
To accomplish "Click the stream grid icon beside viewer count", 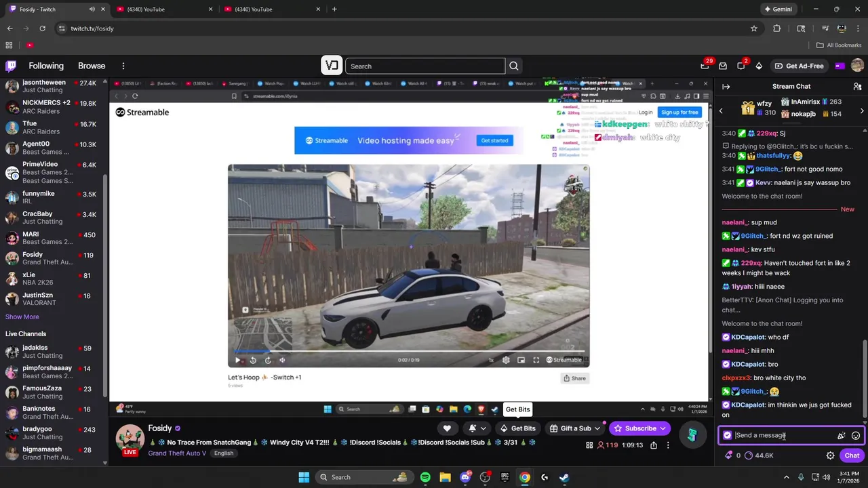I will pos(589,445).
